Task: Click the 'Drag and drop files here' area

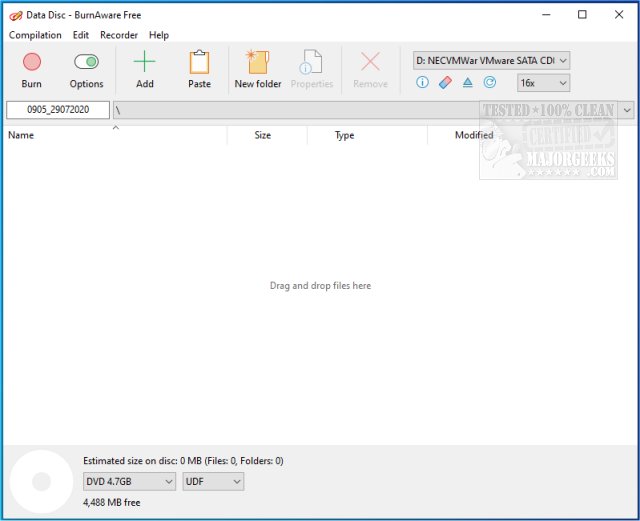Action: 320,285
